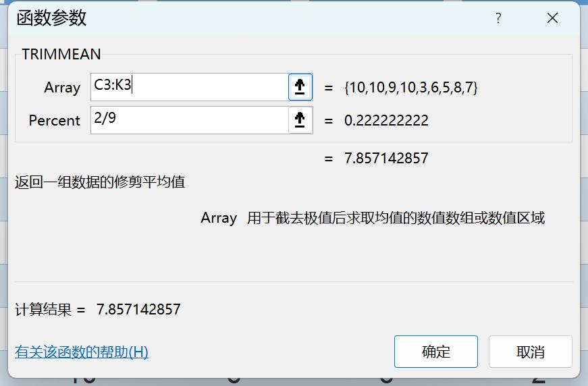Click the collapse dialog arrow beside Array field
Image resolution: width=588 pixels, height=386 pixels.
[300, 87]
